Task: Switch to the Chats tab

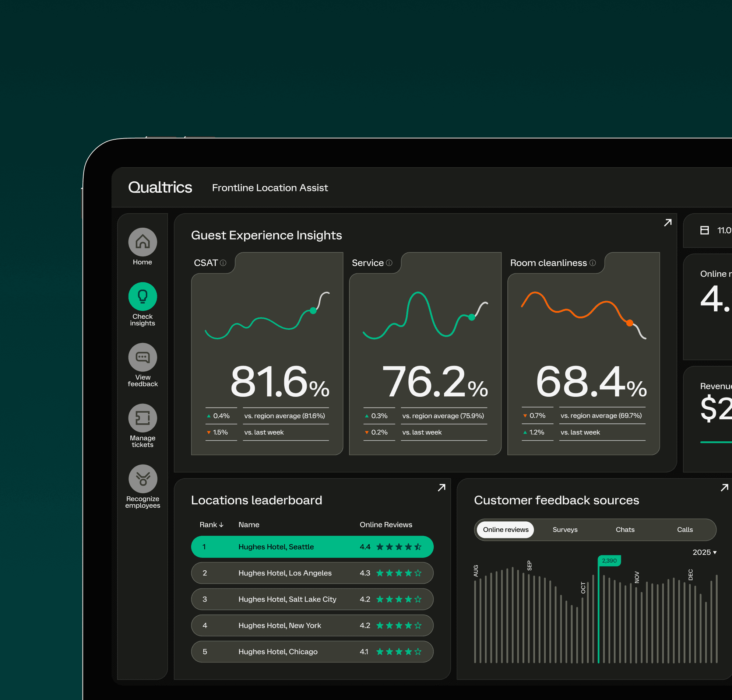Action: coord(625,529)
